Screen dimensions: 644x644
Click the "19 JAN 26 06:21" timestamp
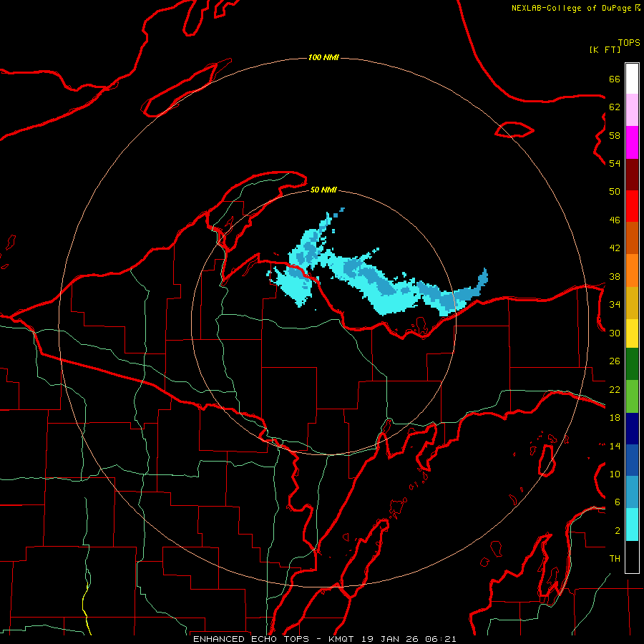click(x=409, y=639)
